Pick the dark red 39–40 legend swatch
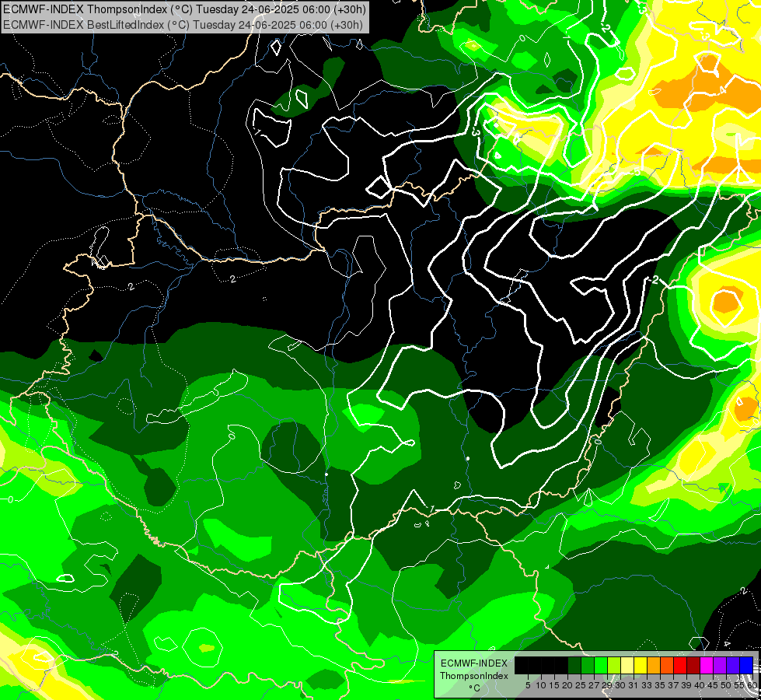761x700 pixels. pyautogui.click(x=693, y=665)
